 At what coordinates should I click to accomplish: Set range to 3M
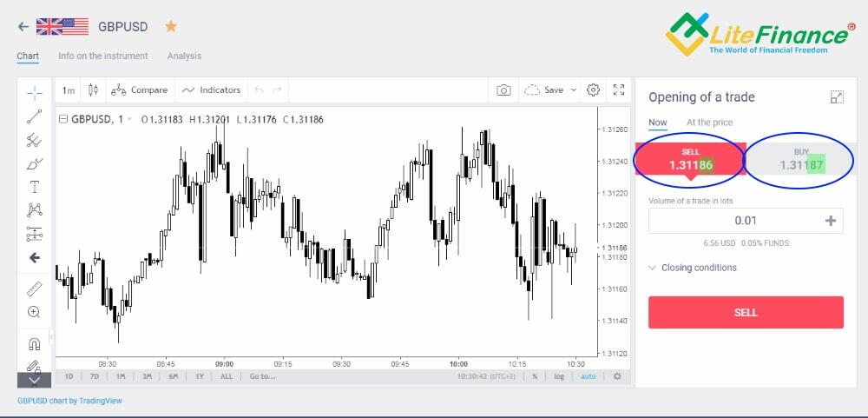tap(147, 376)
